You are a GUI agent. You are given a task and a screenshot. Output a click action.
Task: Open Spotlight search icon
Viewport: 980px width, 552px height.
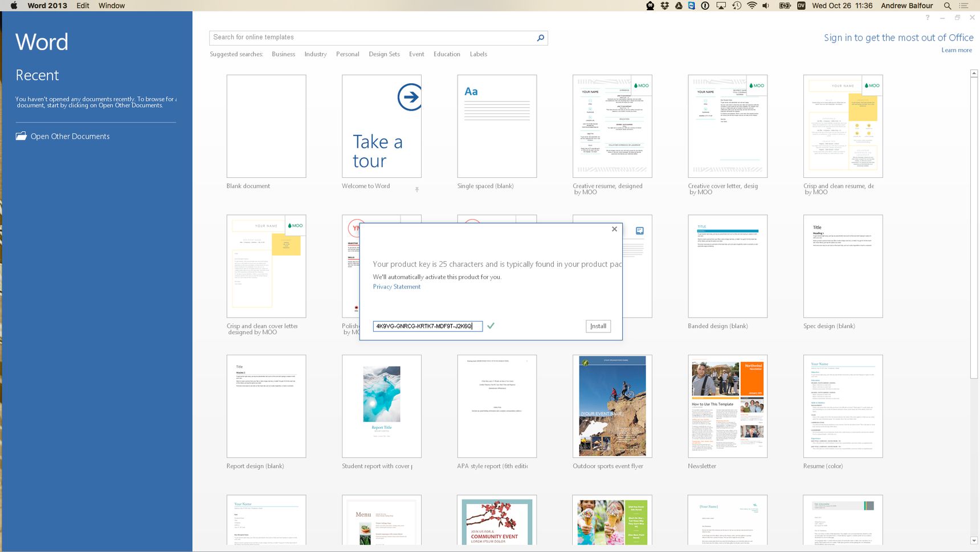pos(948,6)
